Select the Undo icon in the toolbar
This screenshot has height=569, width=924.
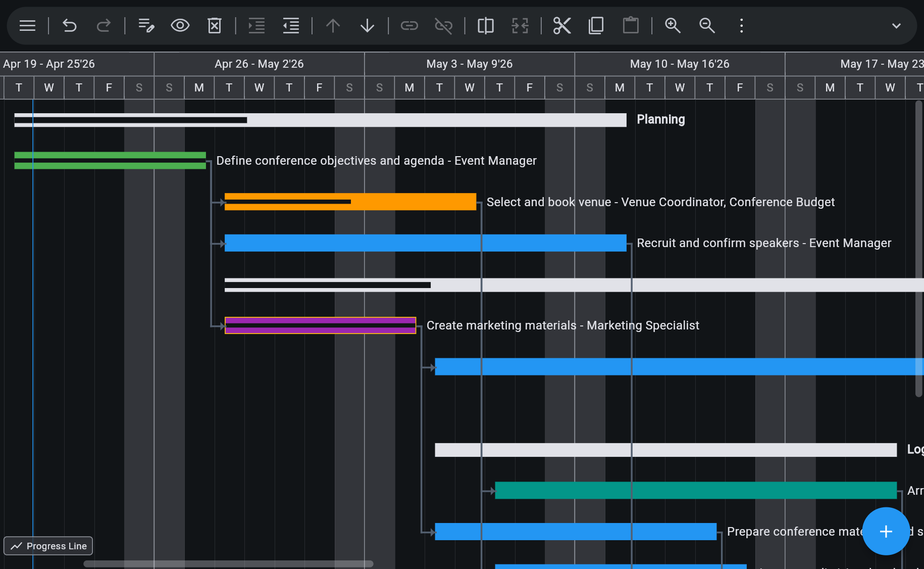pyautogui.click(x=69, y=25)
